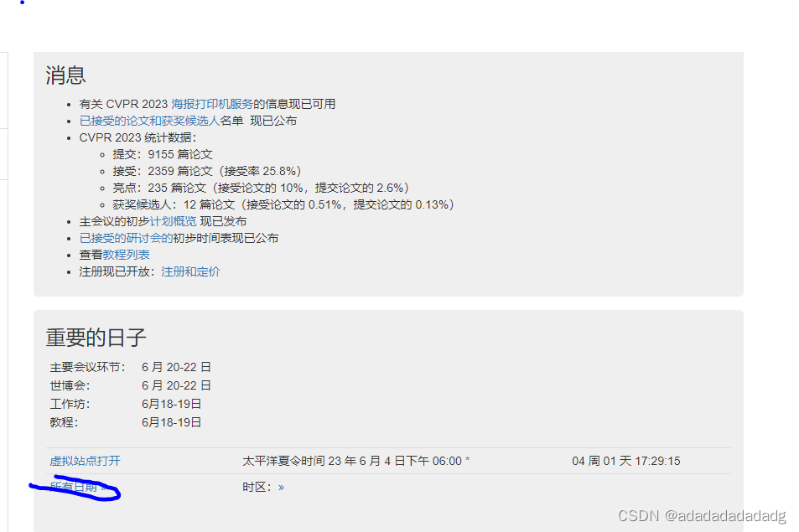The image size is (799, 532).
Task: Select the line starting 获奖候选人：12 篇论文
Action: (283, 204)
